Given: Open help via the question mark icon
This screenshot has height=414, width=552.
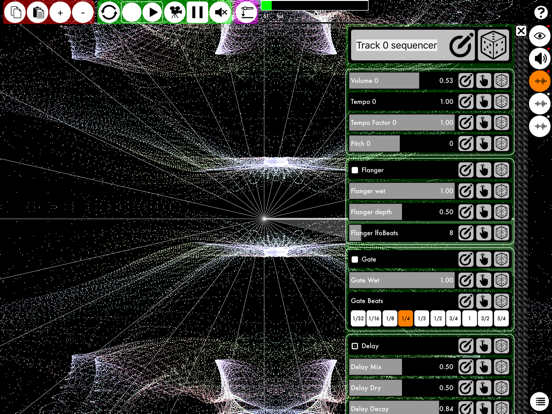Looking at the screenshot, I should click(540, 12).
